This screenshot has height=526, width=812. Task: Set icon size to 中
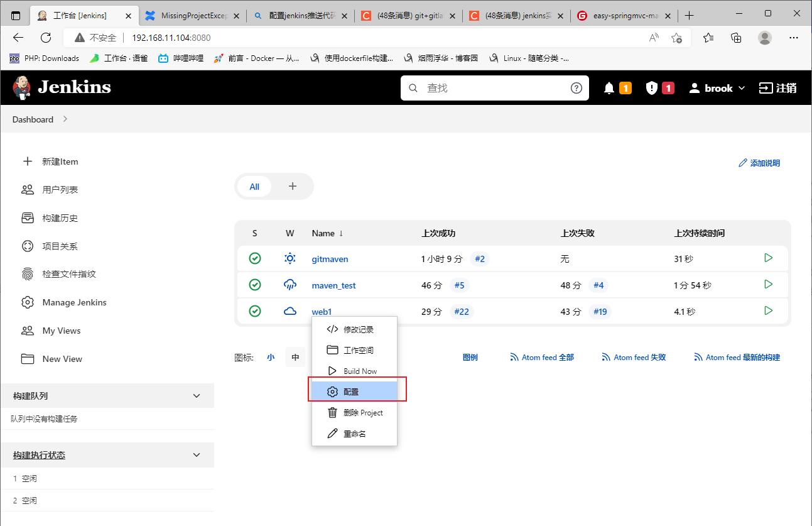click(x=295, y=357)
